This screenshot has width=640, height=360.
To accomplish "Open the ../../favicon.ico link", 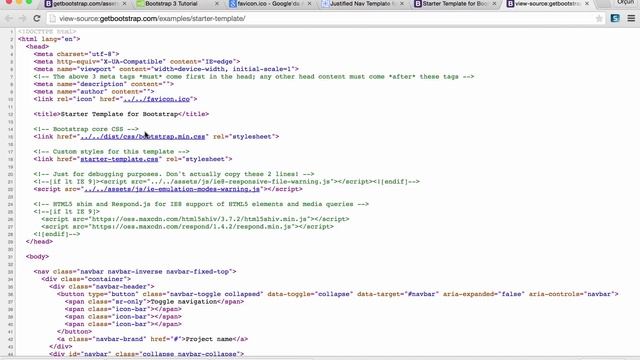I will 156,99.
